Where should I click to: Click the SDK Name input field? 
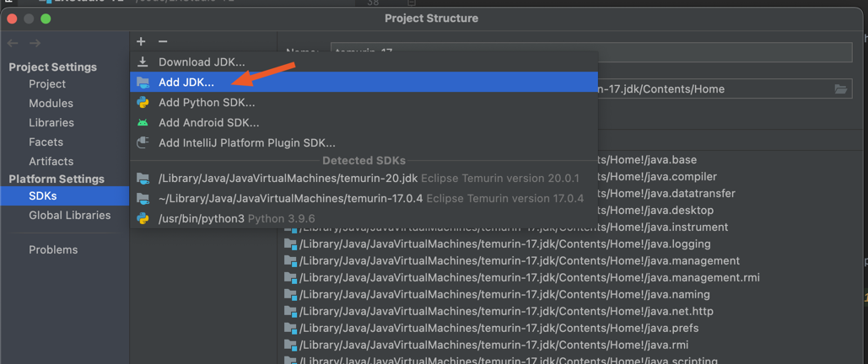click(591, 52)
